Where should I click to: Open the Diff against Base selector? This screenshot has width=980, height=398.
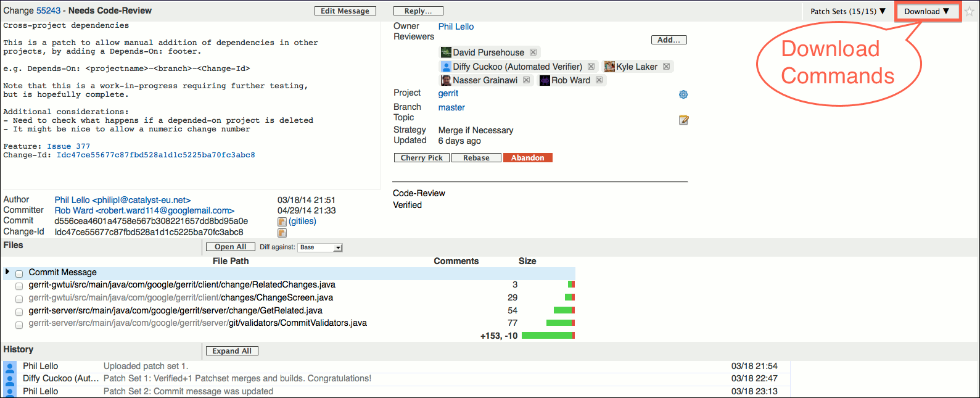pyautogui.click(x=320, y=247)
